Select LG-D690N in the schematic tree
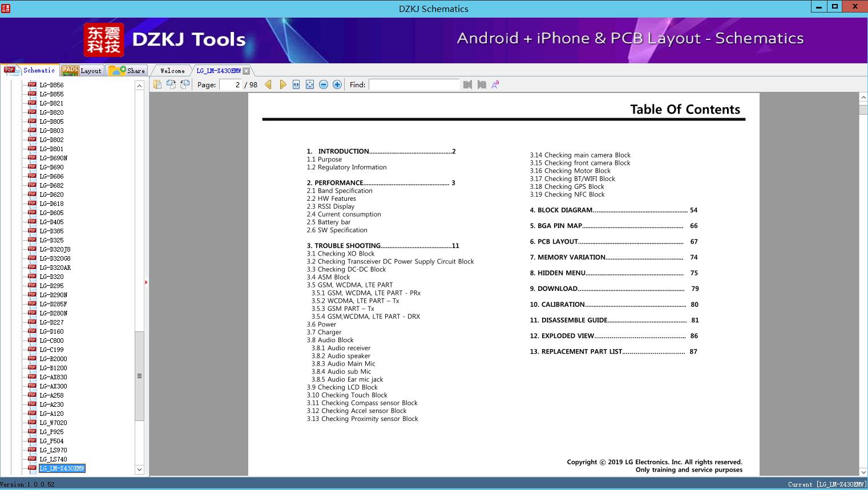 tap(53, 158)
